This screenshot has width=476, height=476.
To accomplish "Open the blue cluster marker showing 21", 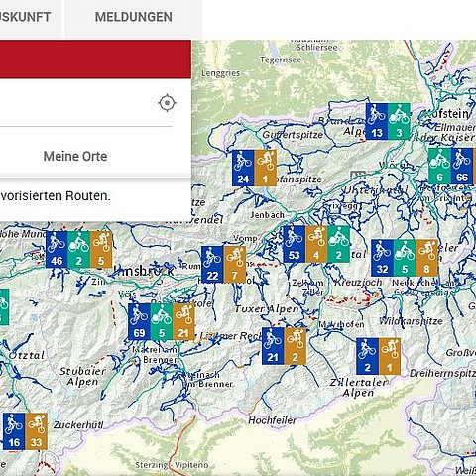I will click(273, 346).
